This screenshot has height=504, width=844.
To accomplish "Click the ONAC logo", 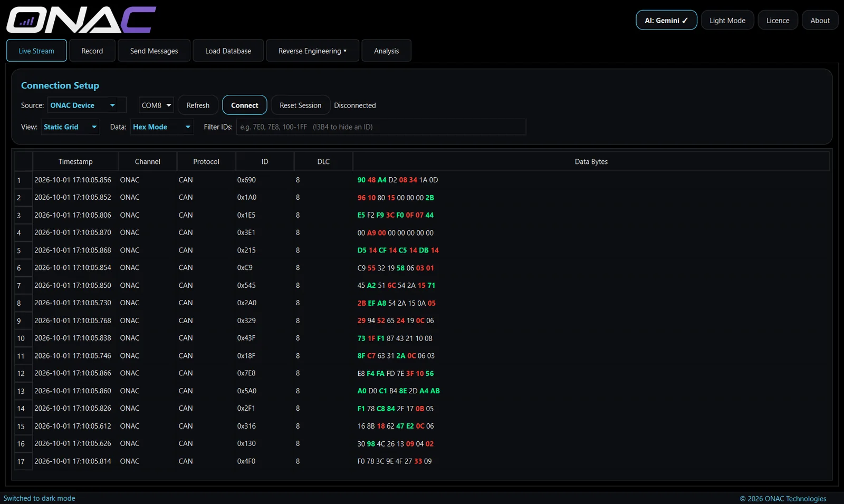I will click(81, 20).
